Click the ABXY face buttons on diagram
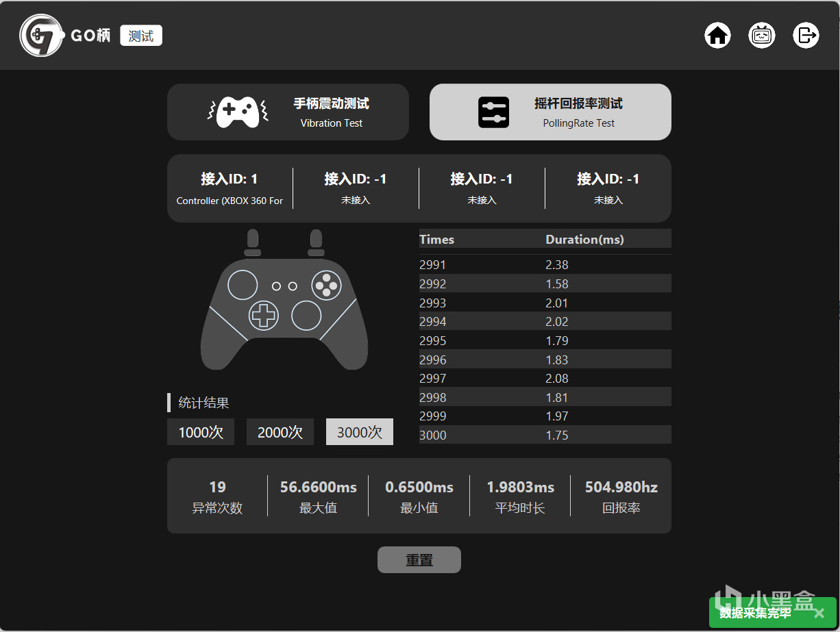The image size is (840, 632). (327, 285)
